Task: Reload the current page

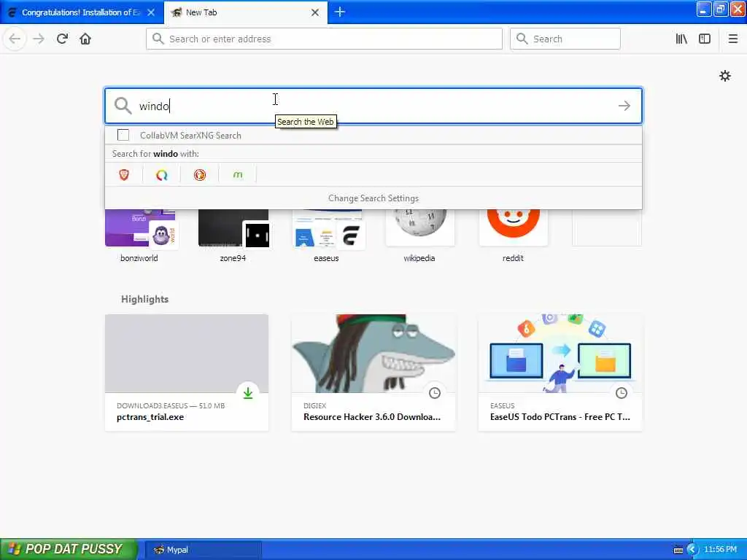Action: [x=62, y=39]
